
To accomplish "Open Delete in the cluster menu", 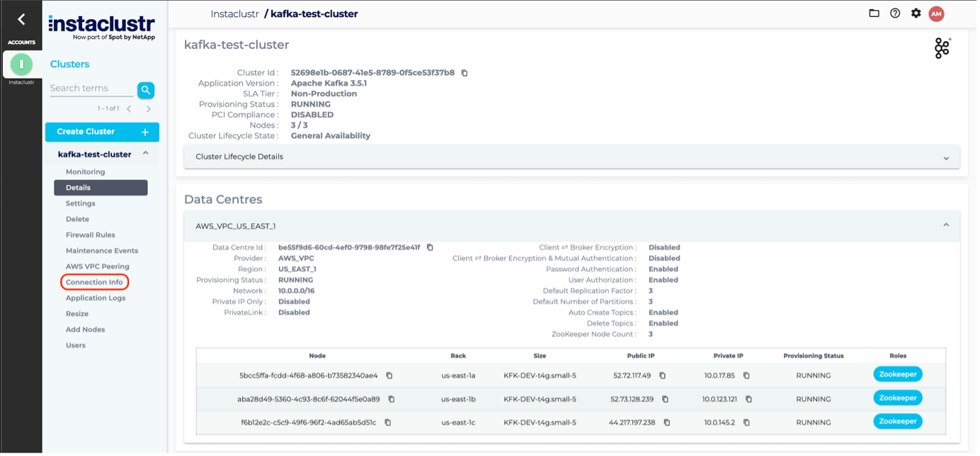I will point(78,220).
